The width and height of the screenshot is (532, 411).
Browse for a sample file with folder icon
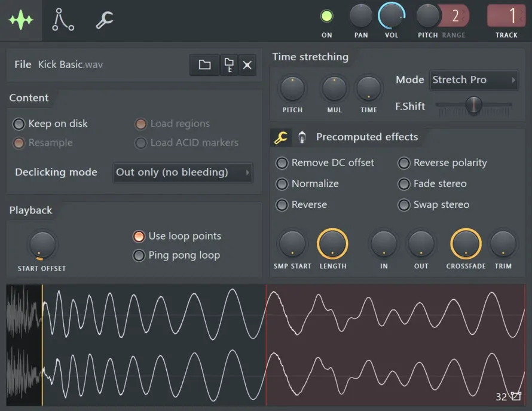(x=204, y=65)
